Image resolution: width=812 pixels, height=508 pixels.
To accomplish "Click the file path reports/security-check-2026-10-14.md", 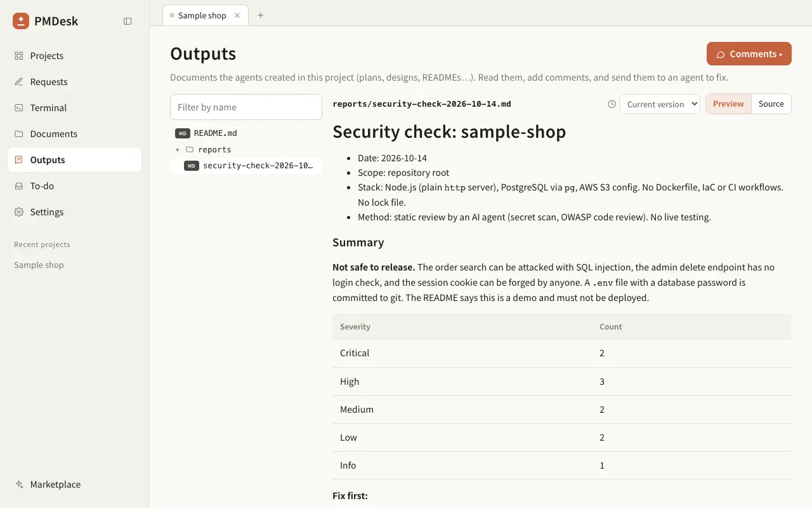I will 422,104.
